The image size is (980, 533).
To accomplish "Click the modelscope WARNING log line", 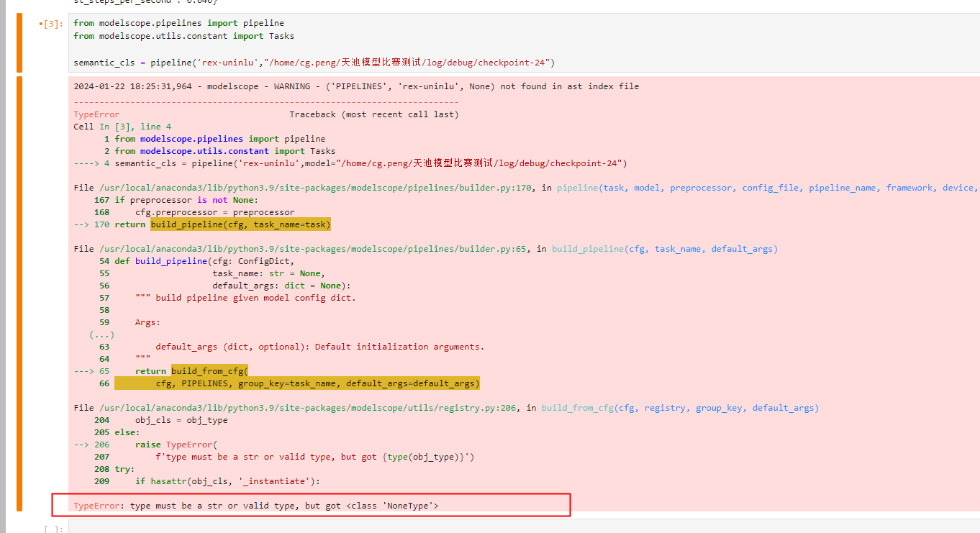I will [356, 86].
